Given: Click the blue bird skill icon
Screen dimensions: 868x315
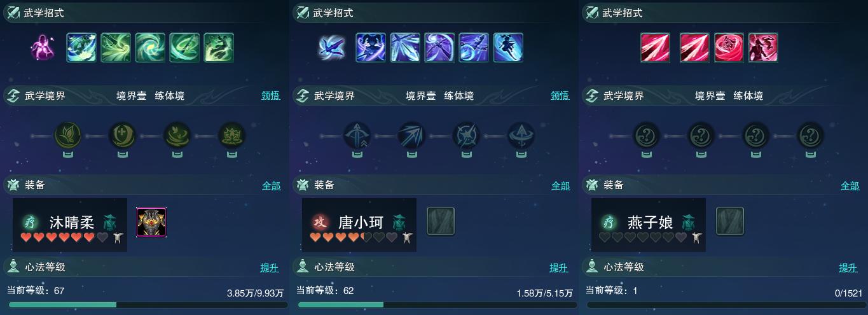Looking at the screenshot, I should 331,48.
